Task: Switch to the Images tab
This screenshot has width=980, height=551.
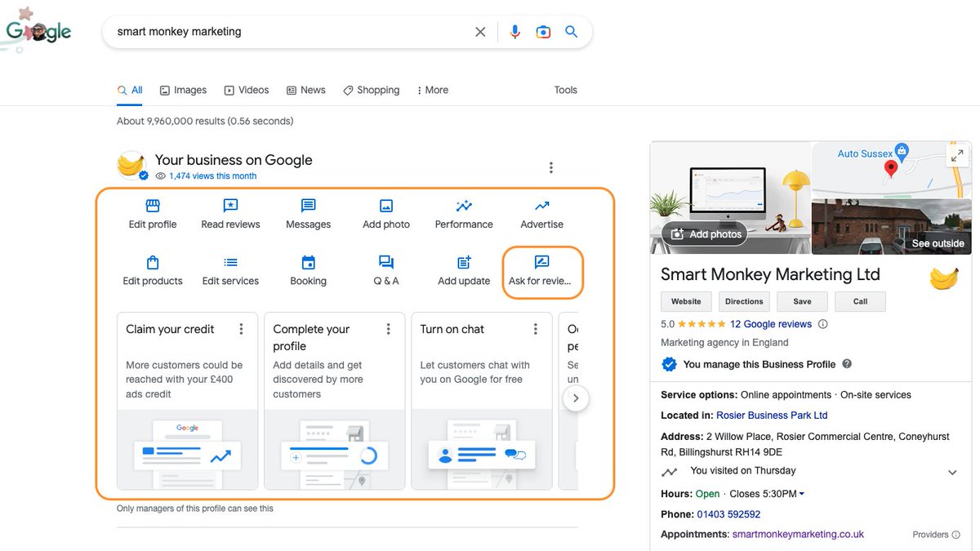Action: tap(183, 90)
